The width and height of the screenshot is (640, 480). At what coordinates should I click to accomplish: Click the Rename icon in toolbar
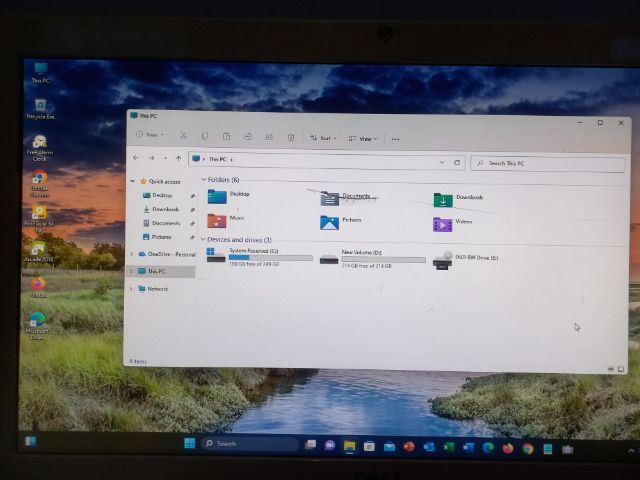(248, 137)
